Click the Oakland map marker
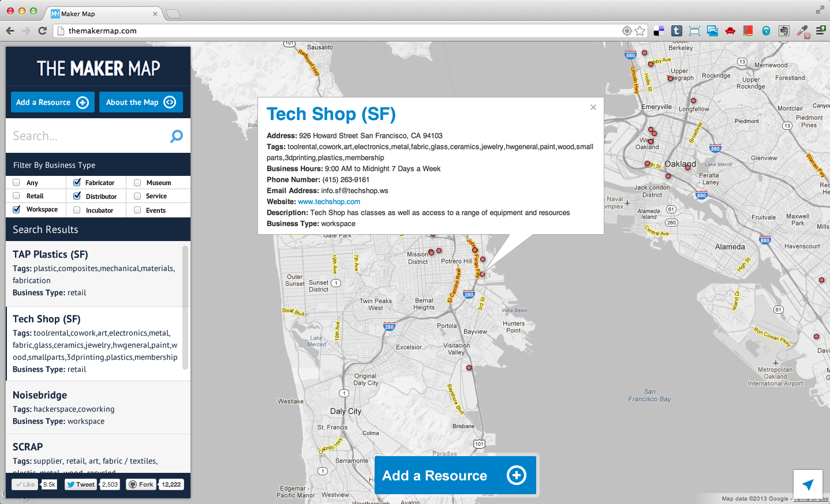 coord(687,167)
